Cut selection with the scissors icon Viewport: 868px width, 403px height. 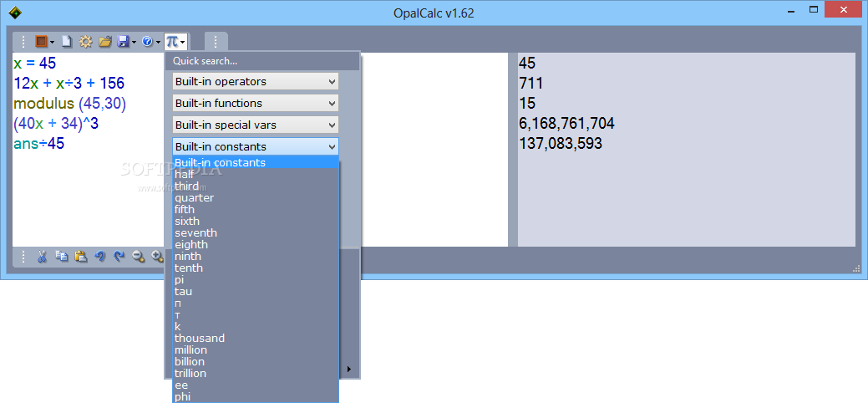[x=42, y=256]
